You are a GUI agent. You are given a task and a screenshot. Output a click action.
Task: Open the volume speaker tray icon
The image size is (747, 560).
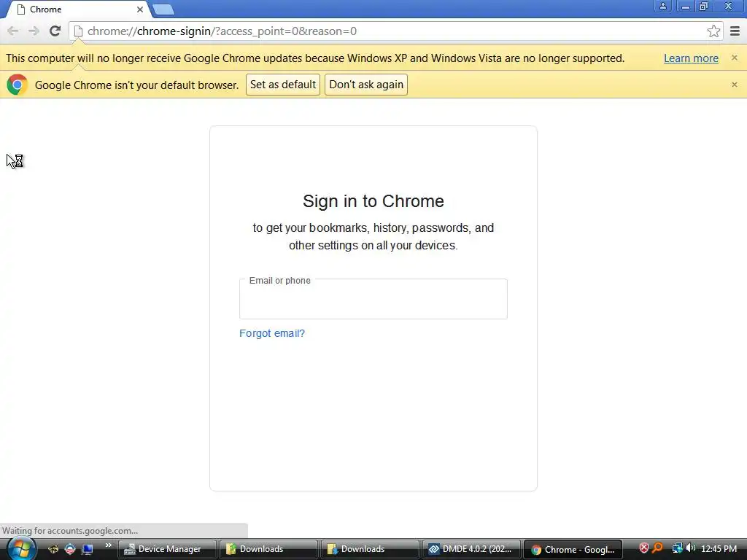pos(690,548)
